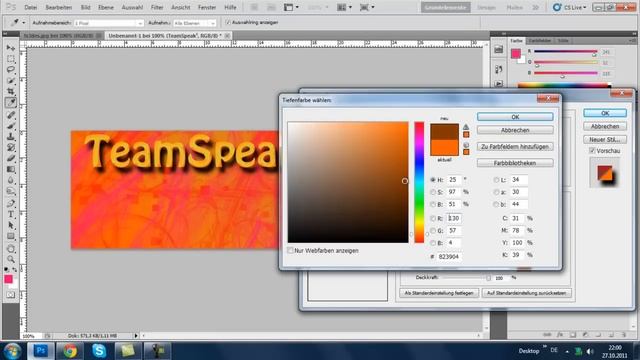The height and width of the screenshot is (360, 640).
Task: Toggle Quick Mask mode icon
Action: tap(11, 295)
